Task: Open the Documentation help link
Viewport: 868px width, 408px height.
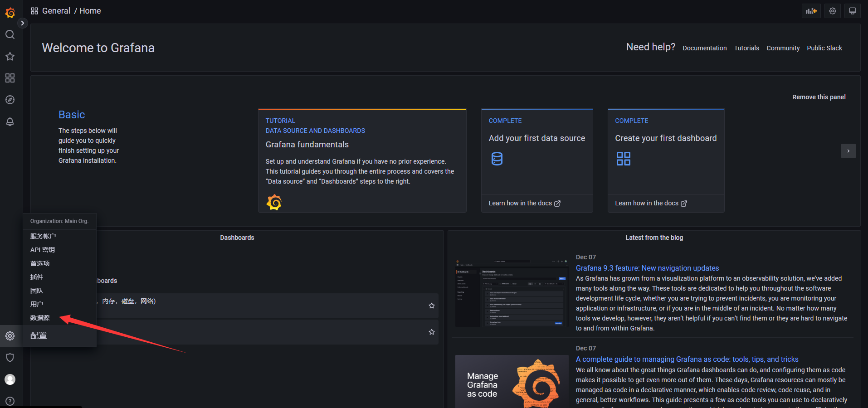Action: coord(705,48)
